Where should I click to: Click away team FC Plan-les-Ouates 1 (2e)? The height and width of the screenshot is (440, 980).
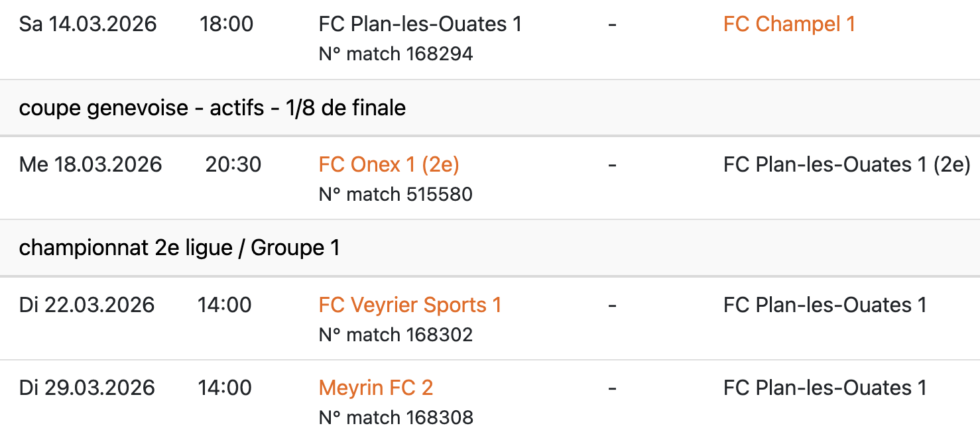click(847, 165)
